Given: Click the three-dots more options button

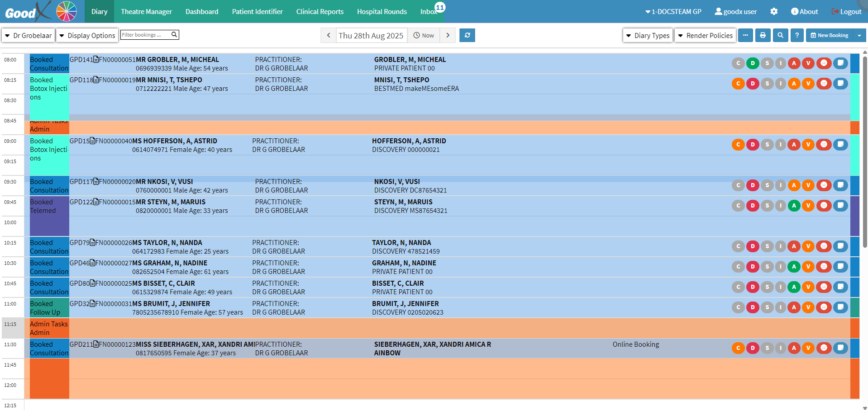Looking at the screenshot, I should tap(745, 35).
